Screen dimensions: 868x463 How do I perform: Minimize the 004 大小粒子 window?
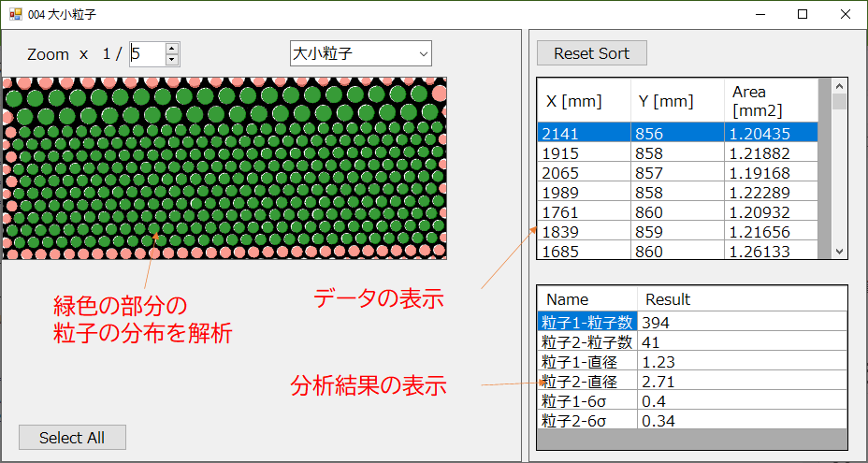click(x=759, y=14)
